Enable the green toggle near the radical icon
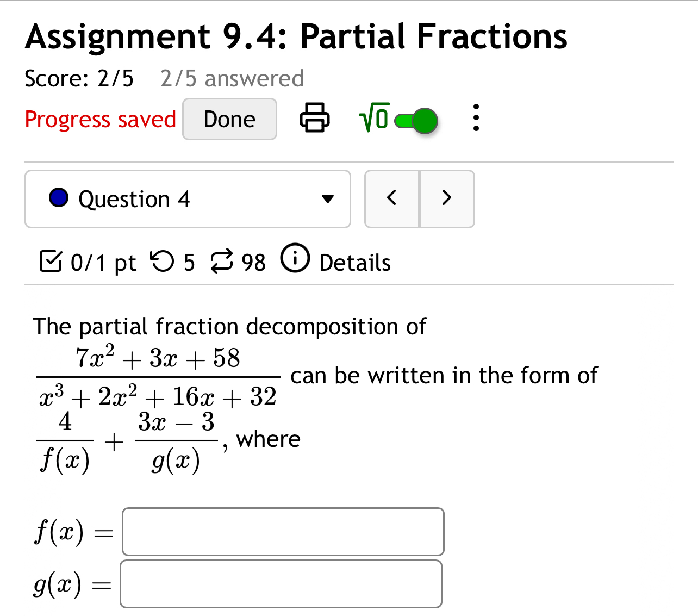Image resolution: width=698 pixels, height=616 pixels. point(416,120)
